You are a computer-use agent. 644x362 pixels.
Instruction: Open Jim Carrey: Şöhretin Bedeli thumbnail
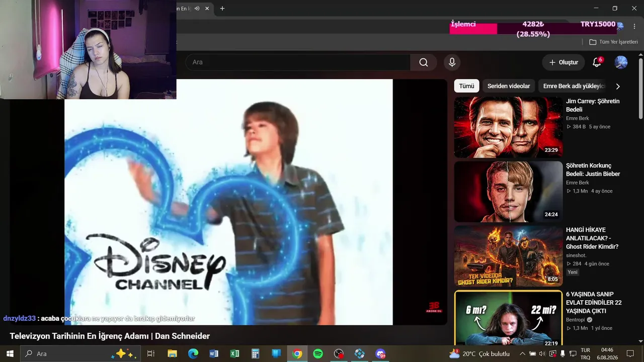(x=508, y=127)
